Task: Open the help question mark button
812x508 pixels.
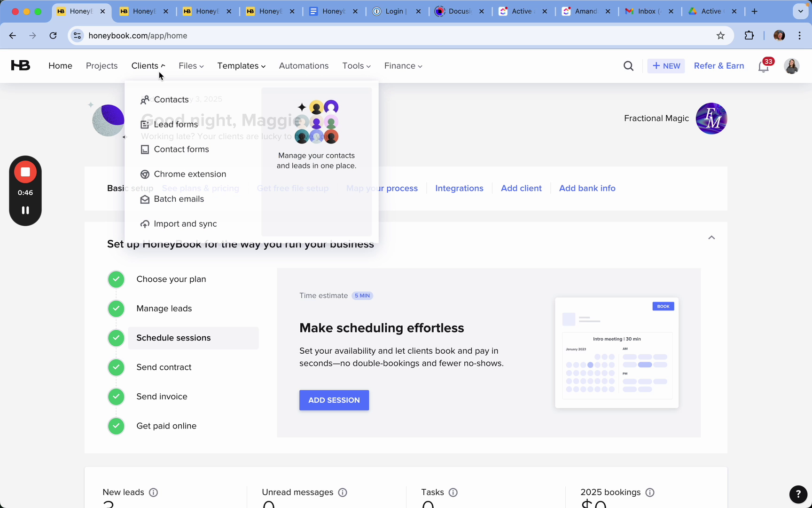Action: click(x=798, y=494)
